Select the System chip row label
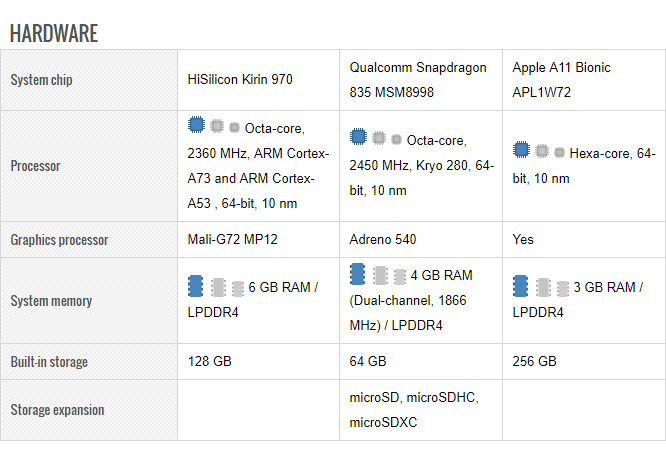Viewport: 666px width, 451px height. 41,80
